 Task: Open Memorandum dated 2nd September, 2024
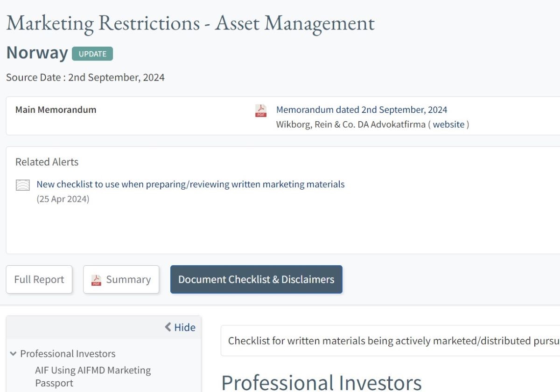pyautogui.click(x=362, y=110)
